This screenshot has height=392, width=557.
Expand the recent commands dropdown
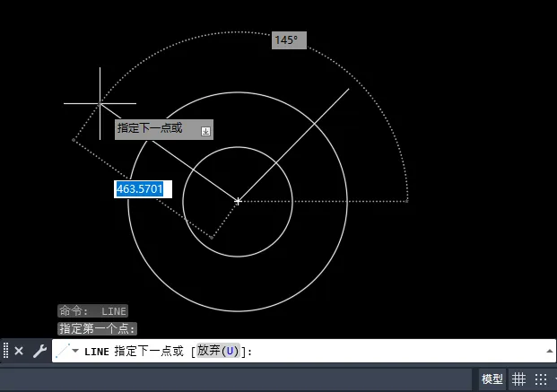74,352
